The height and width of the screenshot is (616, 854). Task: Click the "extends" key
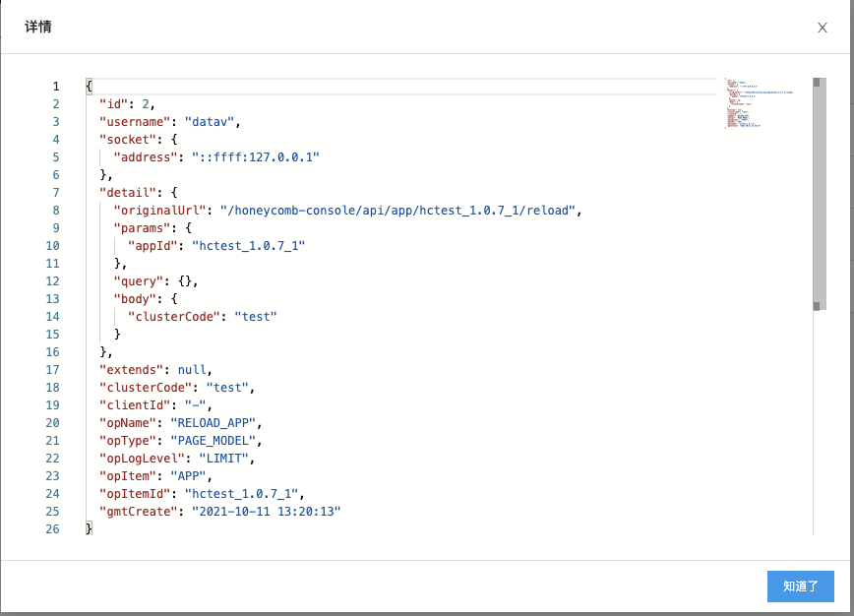(131, 370)
